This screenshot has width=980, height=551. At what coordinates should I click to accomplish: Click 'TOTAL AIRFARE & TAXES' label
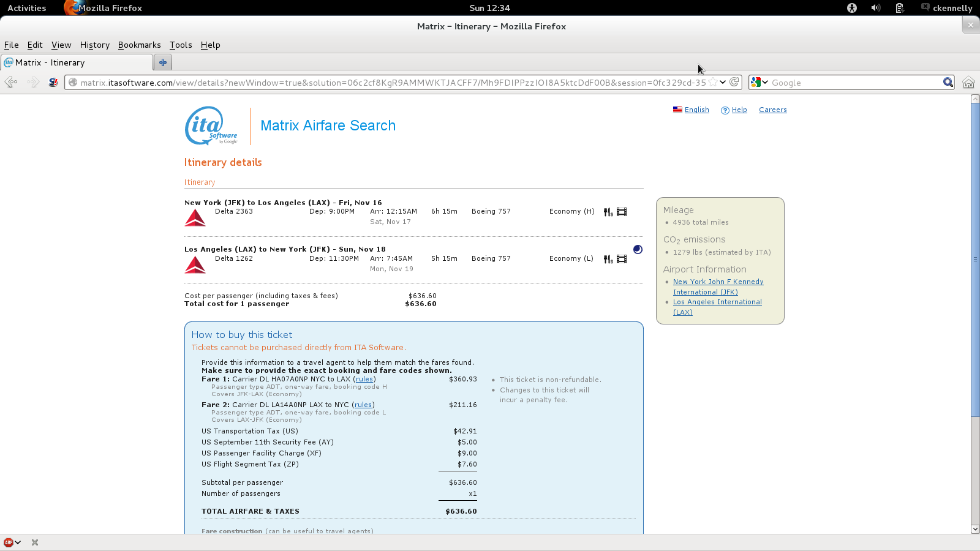click(251, 511)
